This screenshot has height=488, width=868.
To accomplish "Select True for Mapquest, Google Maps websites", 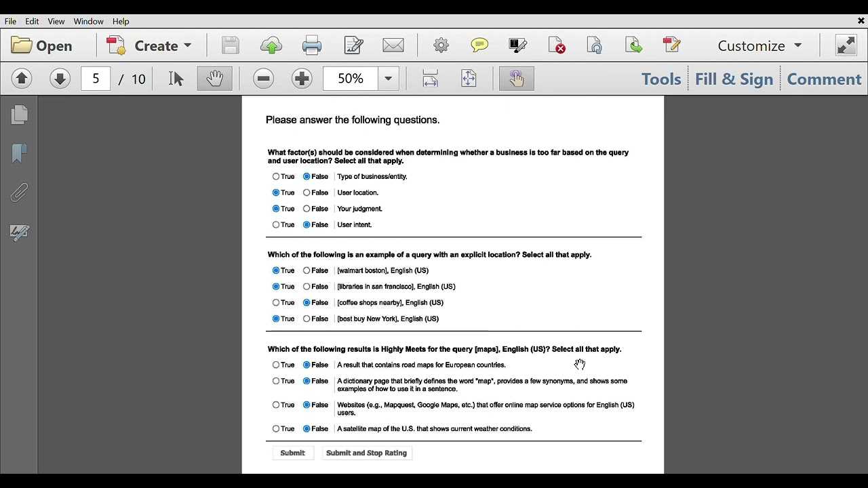I will click(x=276, y=405).
